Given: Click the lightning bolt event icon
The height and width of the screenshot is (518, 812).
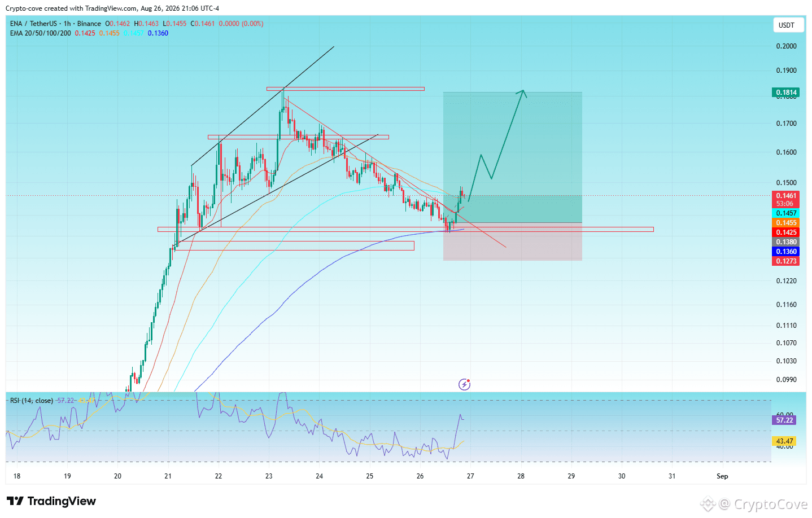Looking at the screenshot, I should click(x=464, y=385).
